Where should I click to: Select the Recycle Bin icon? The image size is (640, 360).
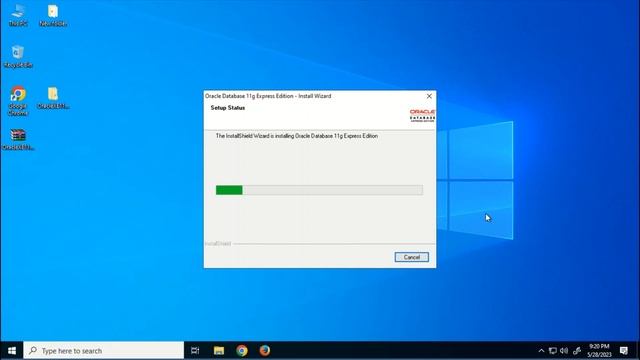(x=18, y=57)
